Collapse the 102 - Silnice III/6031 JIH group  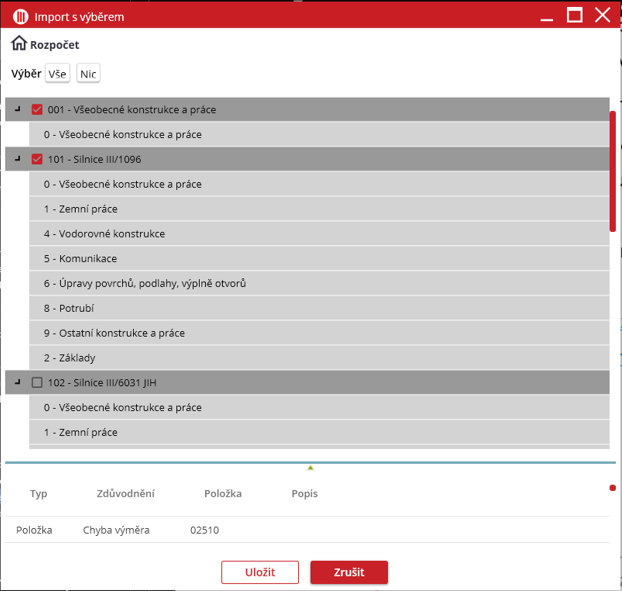point(17,382)
